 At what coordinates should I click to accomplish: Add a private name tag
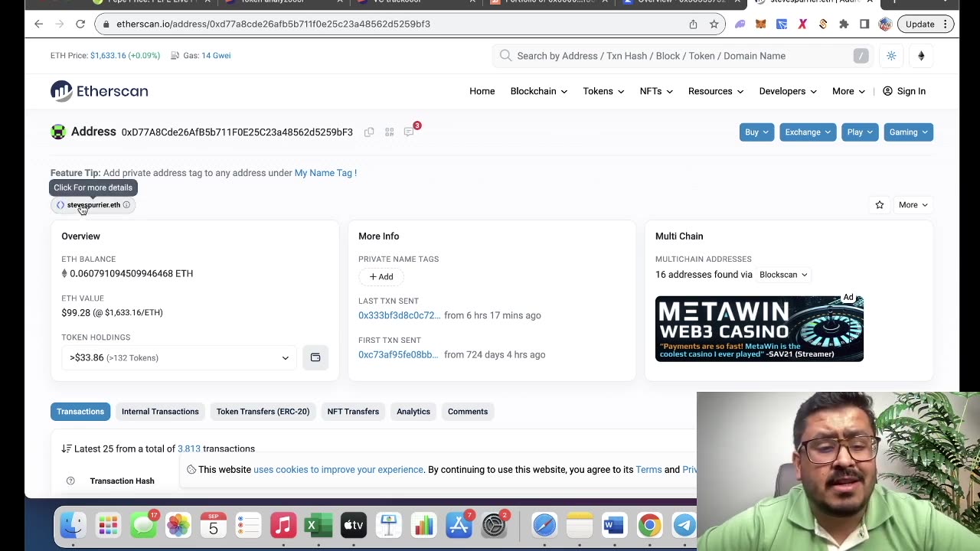381,277
